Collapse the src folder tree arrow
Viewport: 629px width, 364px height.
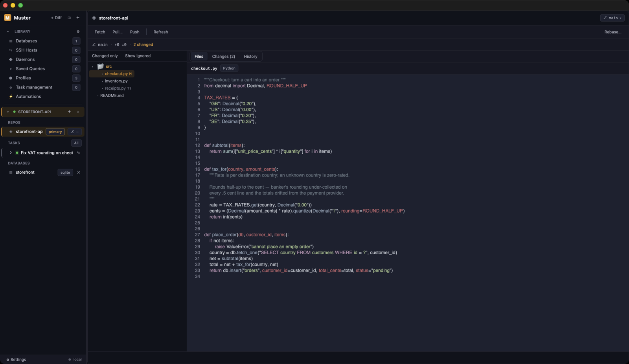[93, 66]
